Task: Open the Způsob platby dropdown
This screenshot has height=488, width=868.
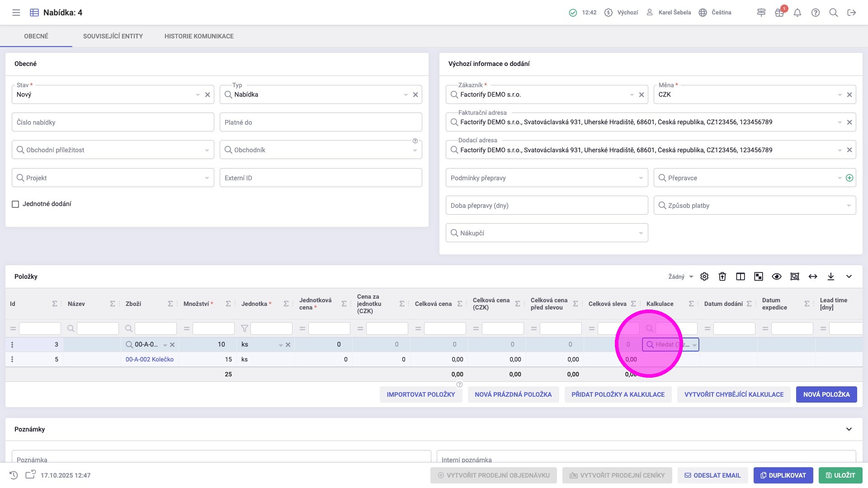Action: (848, 206)
